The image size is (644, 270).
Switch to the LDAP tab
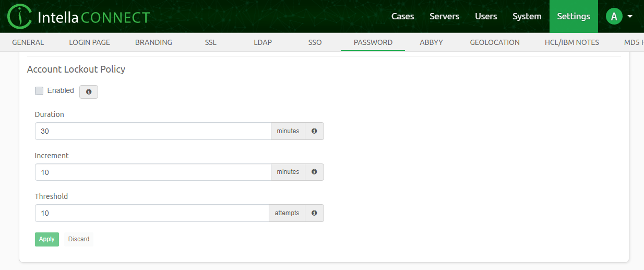(263, 42)
